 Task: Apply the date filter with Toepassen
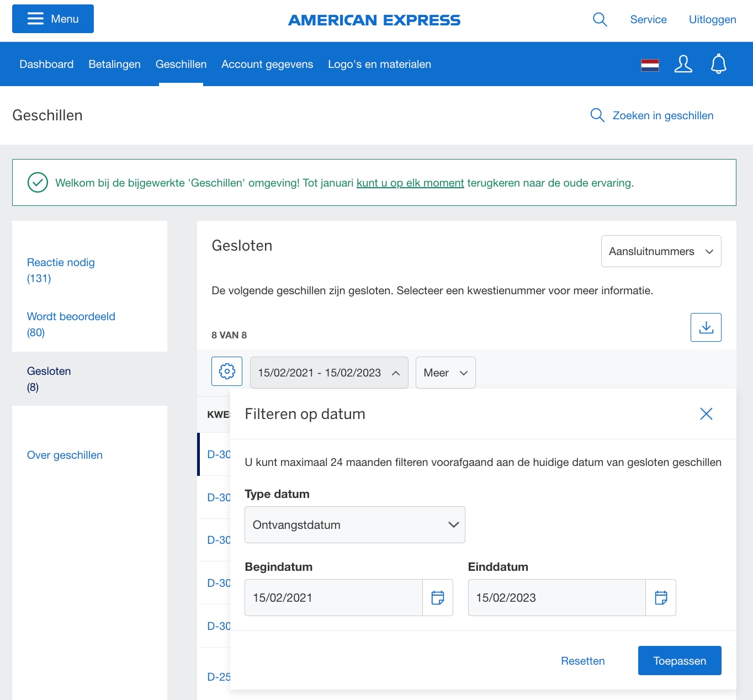[680, 660]
